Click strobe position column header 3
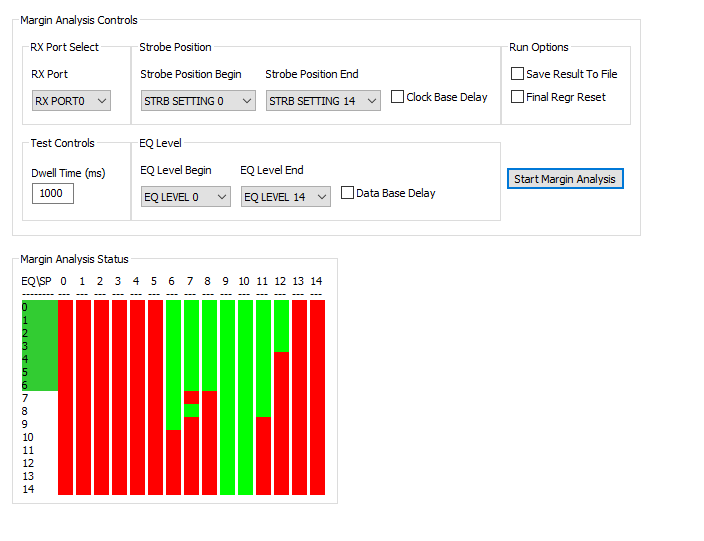Image resolution: width=704 pixels, height=541 pixels. click(x=118, y=281)
